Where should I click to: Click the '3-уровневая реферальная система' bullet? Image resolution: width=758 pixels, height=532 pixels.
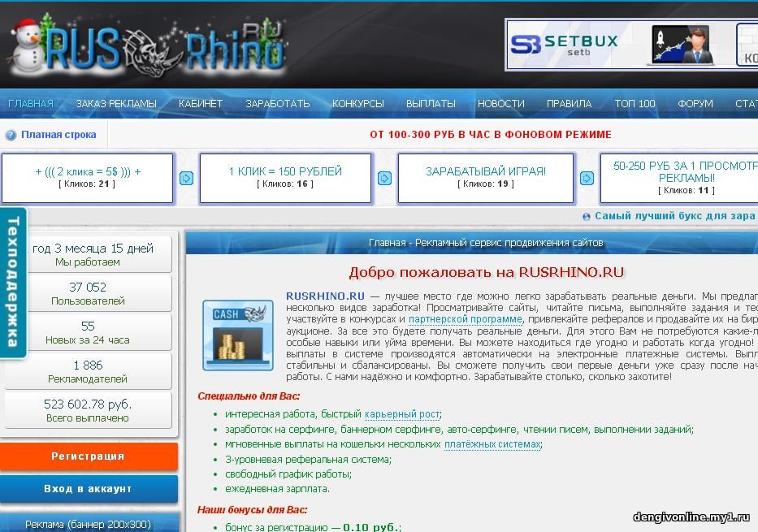coord(309,460)
